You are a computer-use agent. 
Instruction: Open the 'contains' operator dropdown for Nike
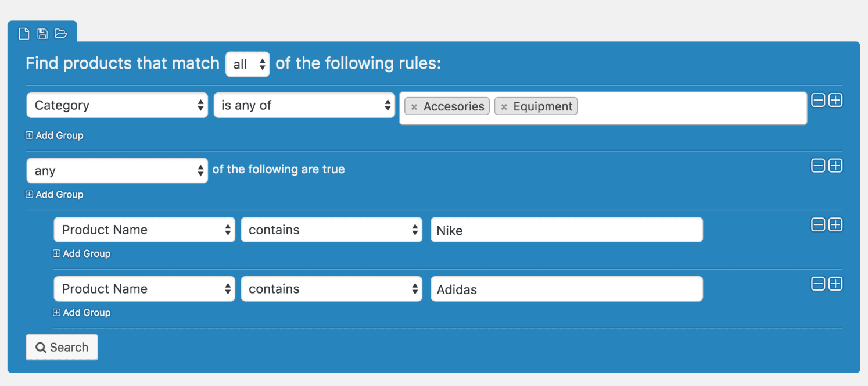tap(332, 230)
